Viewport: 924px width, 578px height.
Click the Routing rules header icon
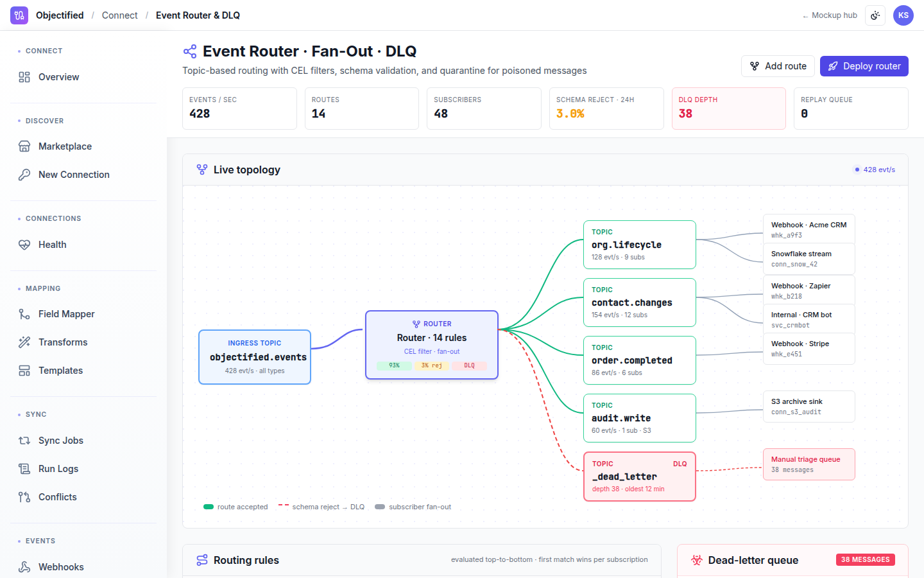202,560
